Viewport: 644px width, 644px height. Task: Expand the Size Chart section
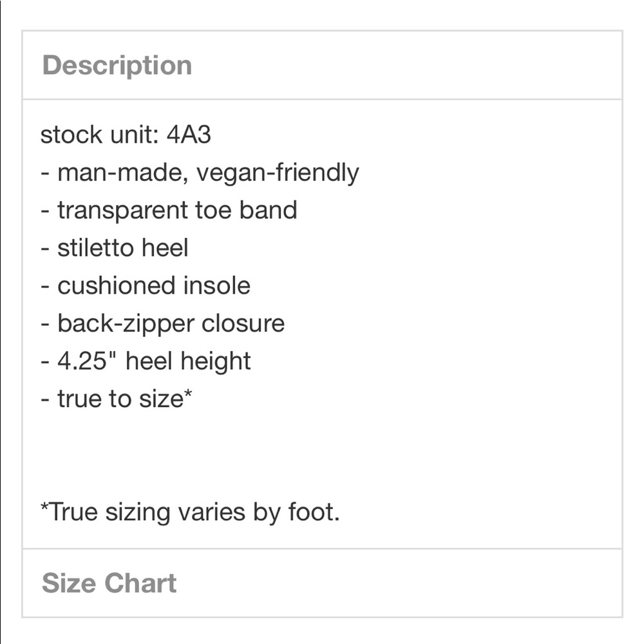pyautogui.click(x=322, y=583)
